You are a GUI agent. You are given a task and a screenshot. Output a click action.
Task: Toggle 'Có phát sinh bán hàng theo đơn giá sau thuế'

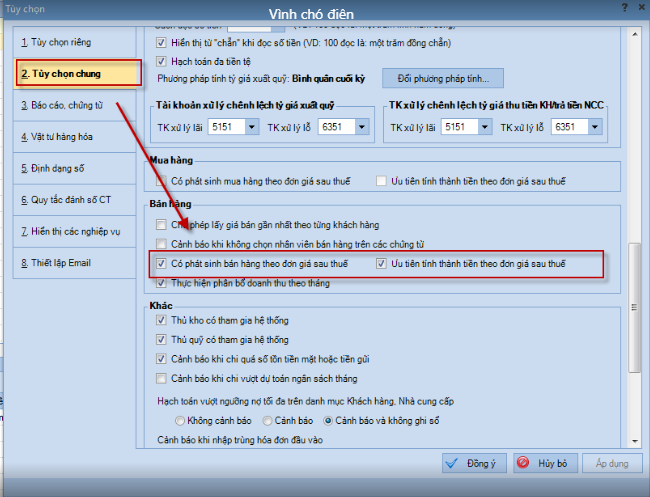click(x=161, y=264)
